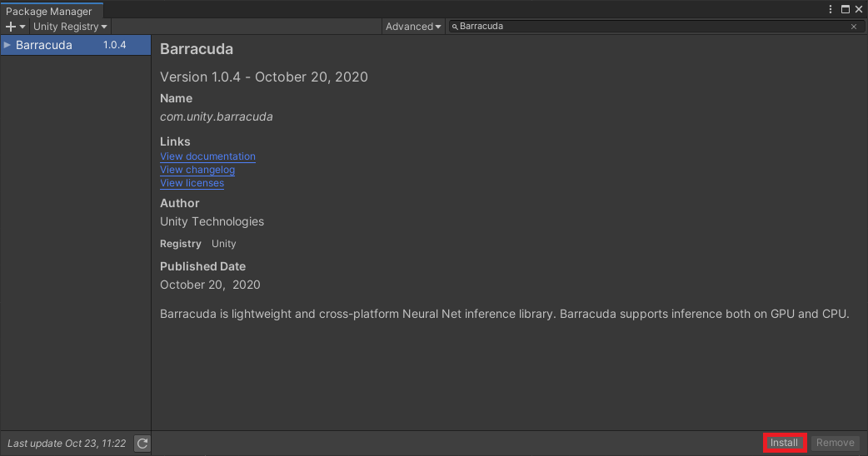Click version 1.0.4 label in list
The image size is (868, 456).
pos(115,45)
